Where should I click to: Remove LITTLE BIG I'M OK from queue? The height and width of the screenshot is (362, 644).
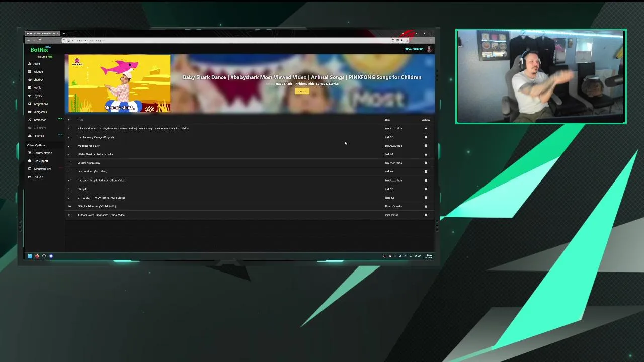(426, 198)
